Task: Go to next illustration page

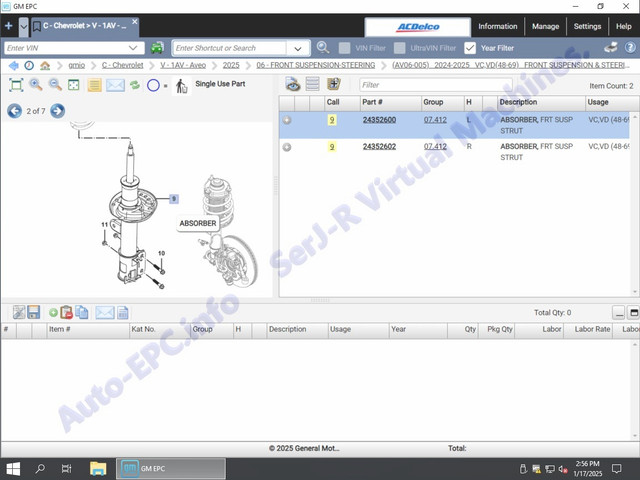Action: [x=58, y=111]
